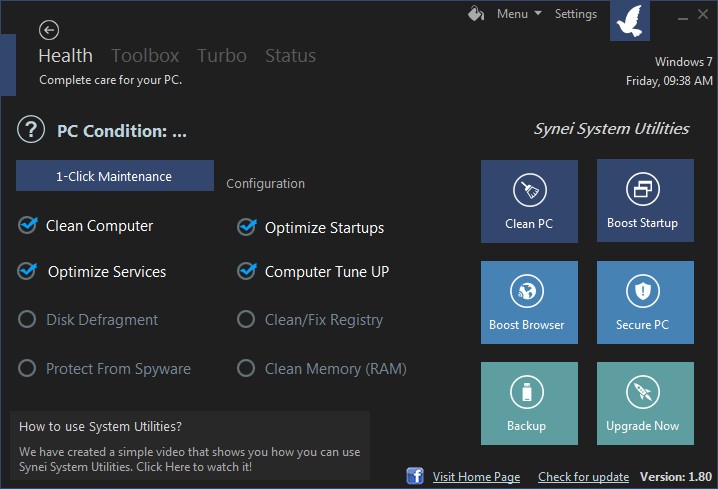
Task: Uncheck the Clean Computer option
Action: 28,226
